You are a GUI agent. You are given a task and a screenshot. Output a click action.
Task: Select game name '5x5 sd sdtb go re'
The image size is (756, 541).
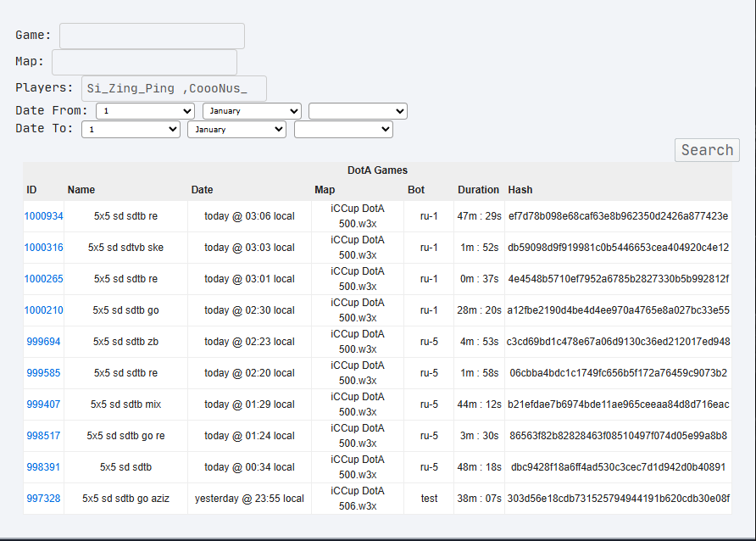coord(125,435)
